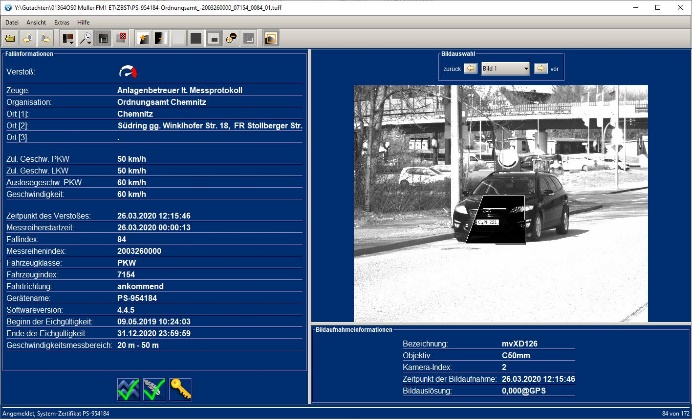Open the Extras menu
Viewport: 692px width, 419px height.
pyautogui.click(x=62, y=21)
